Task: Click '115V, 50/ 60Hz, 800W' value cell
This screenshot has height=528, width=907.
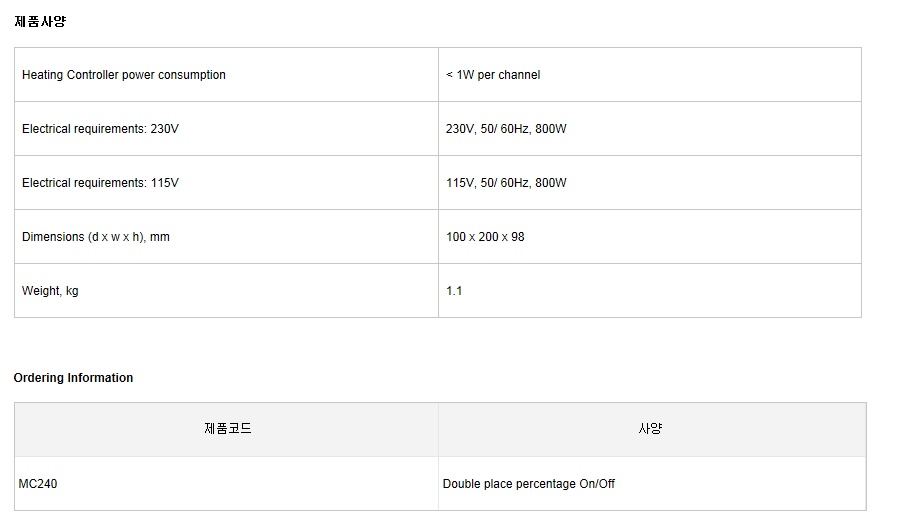Action: [x=650, y=183]
